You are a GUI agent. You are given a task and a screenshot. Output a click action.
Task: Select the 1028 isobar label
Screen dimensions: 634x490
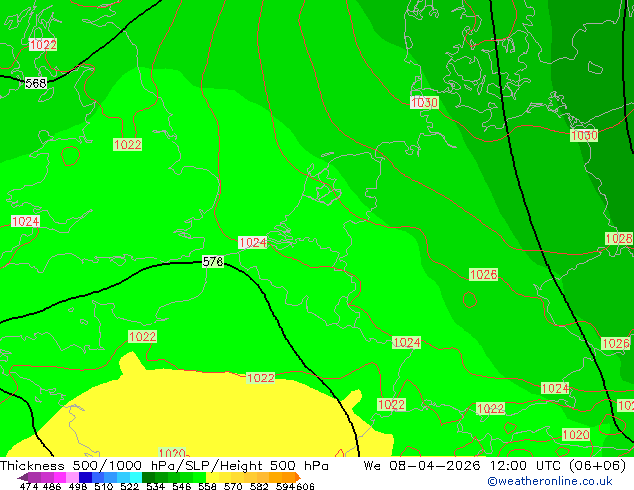619,239
